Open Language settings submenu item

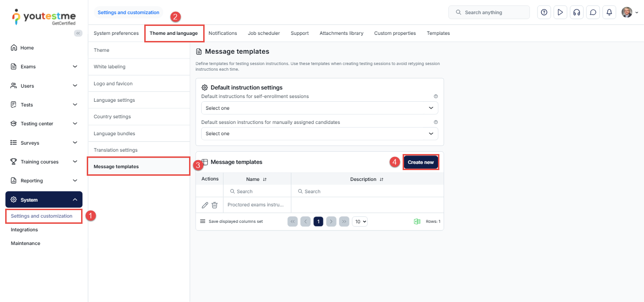(x=139, y=100)
